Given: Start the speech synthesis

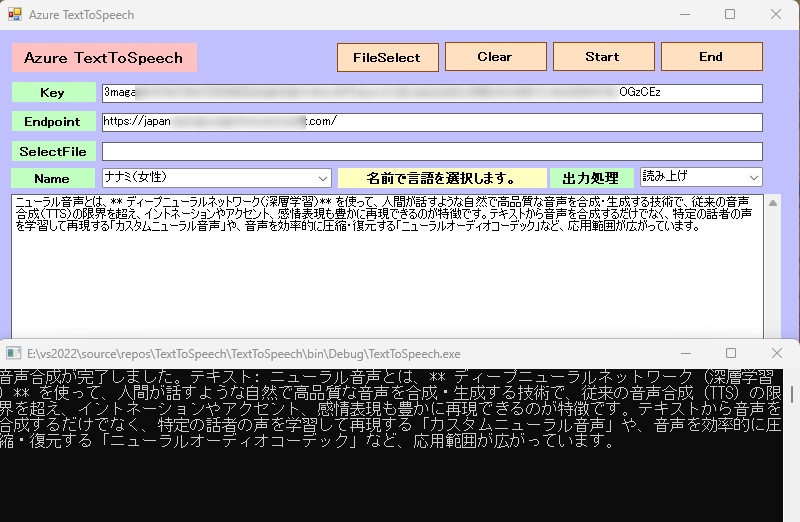Looking at the screenshot, I should 603,57.
